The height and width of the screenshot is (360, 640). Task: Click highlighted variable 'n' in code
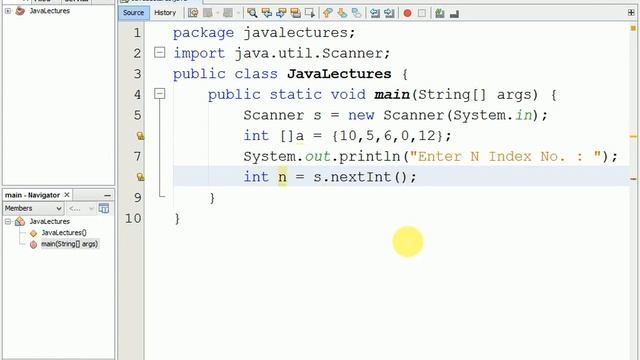pos(282,177)
